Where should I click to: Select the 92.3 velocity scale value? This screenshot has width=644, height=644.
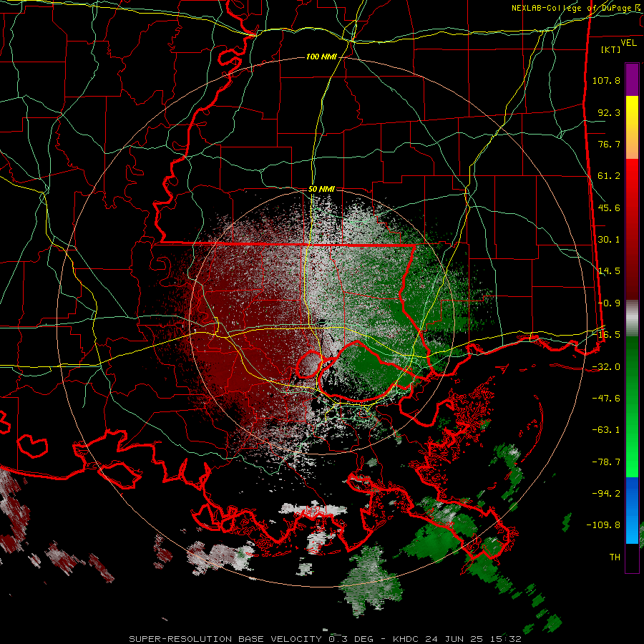609,112
